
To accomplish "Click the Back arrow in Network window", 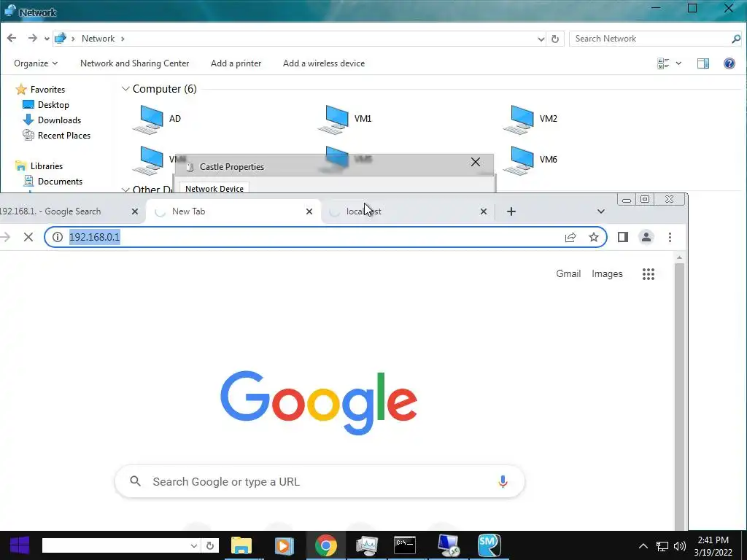I will coord(12,38).
